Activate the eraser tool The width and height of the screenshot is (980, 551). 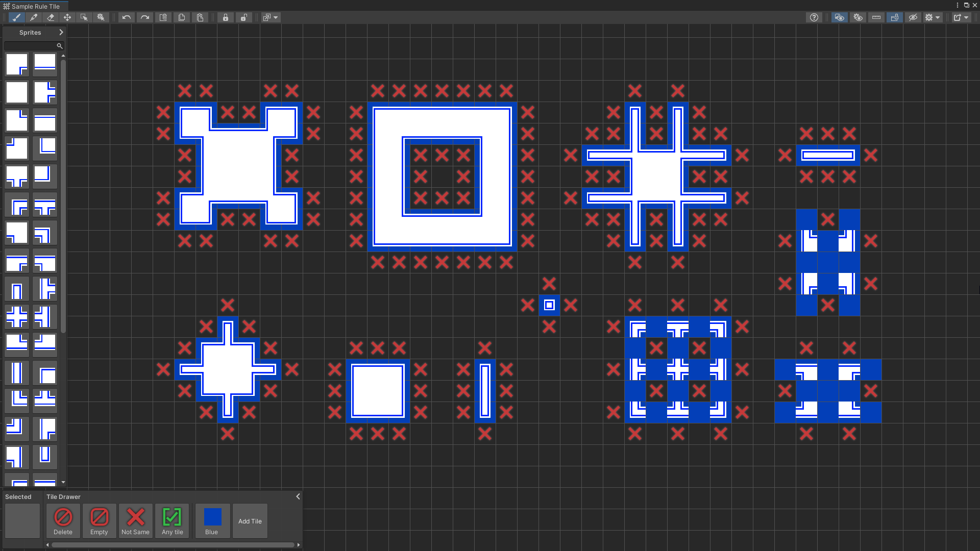51,17
